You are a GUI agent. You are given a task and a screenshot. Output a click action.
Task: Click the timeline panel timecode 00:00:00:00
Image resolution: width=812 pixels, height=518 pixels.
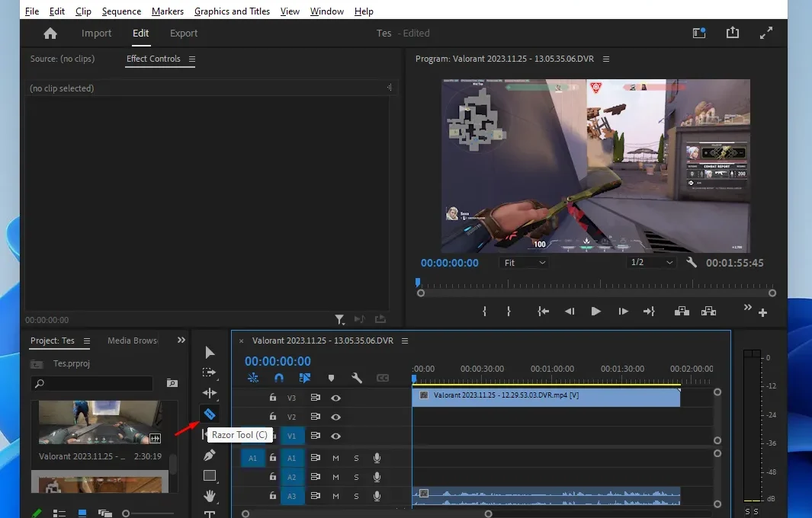(x=278, y=361)
